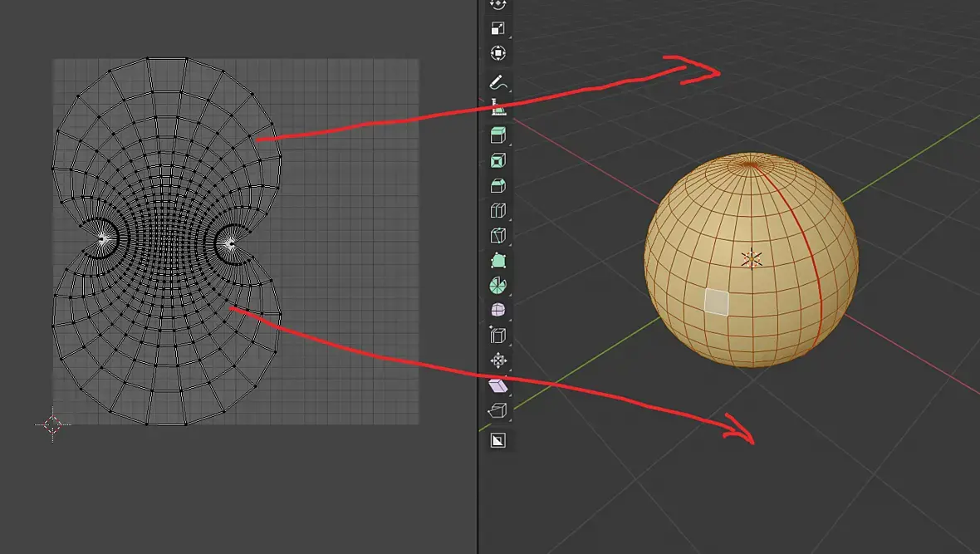Activate the Shear tool
Viewport: 980px width, 554px height.
coord(497,385)
